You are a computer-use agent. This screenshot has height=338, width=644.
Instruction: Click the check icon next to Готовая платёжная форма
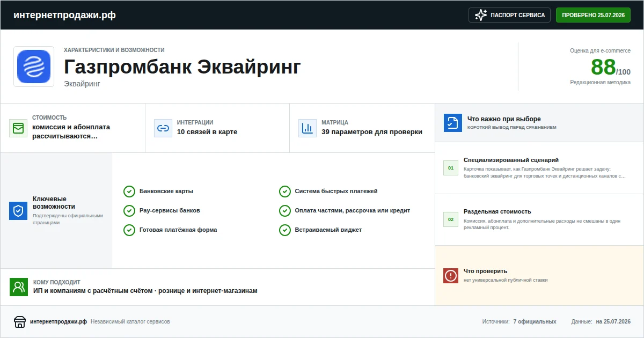click(129, 230)
